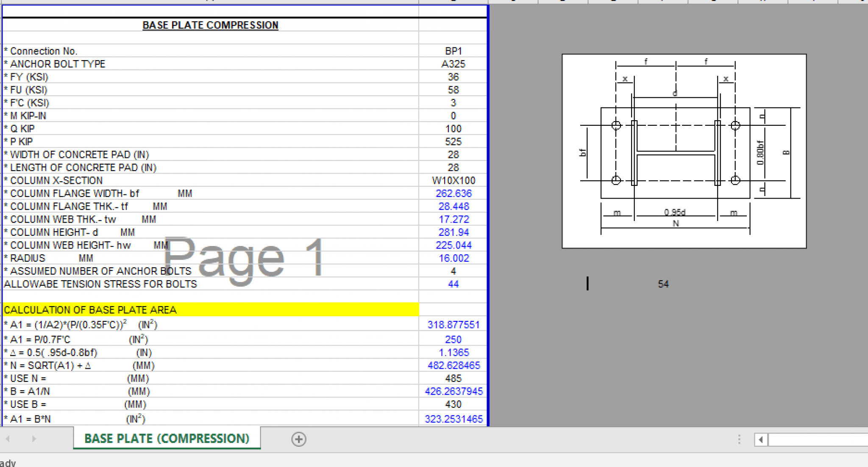Click the '* RADIUS' label cell

tap(211, 258)
